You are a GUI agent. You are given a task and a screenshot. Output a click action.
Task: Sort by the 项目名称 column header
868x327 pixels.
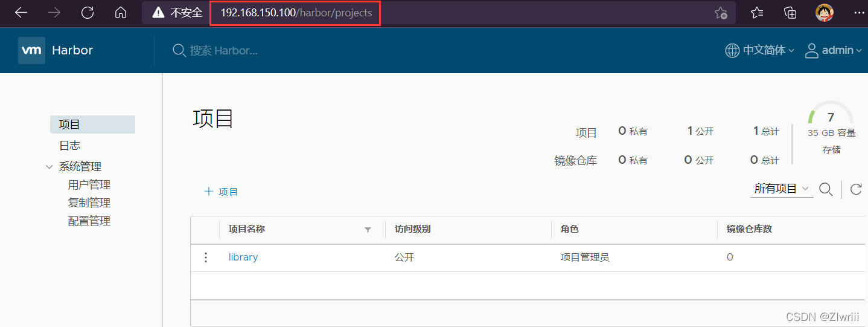tap(247, 230)
